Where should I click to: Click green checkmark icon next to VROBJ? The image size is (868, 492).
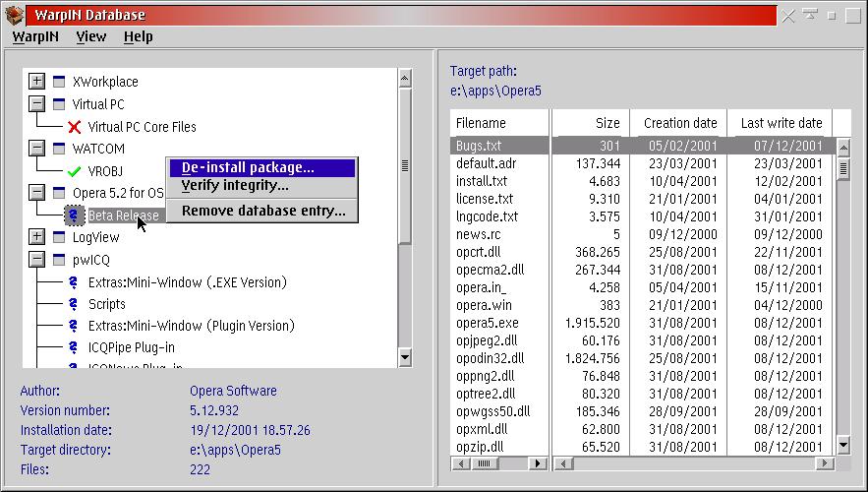point(74,172)
